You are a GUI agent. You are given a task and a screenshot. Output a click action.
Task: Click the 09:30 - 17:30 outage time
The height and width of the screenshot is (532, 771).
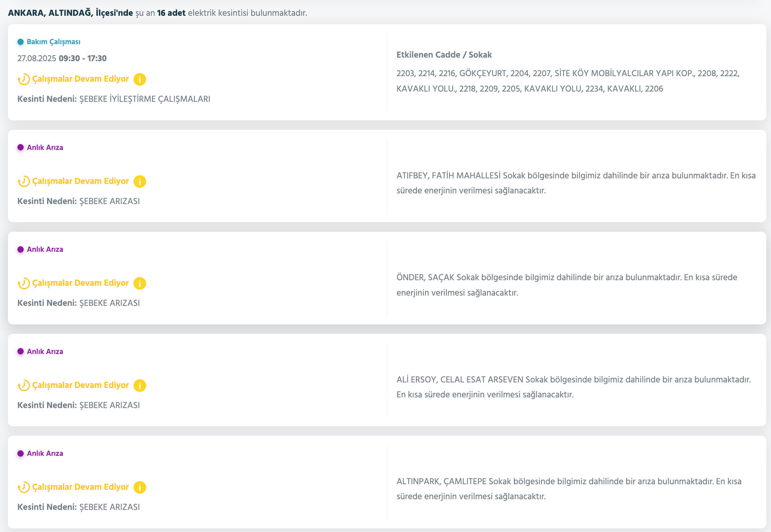(83, 58)
